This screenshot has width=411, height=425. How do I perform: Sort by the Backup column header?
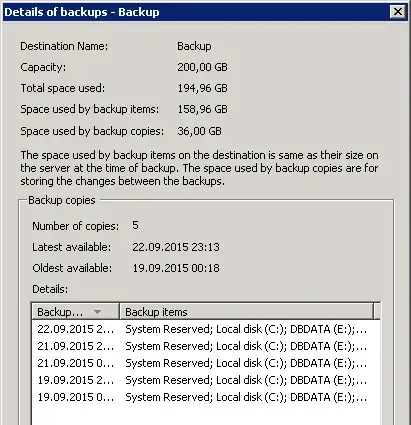coord(76,312)
